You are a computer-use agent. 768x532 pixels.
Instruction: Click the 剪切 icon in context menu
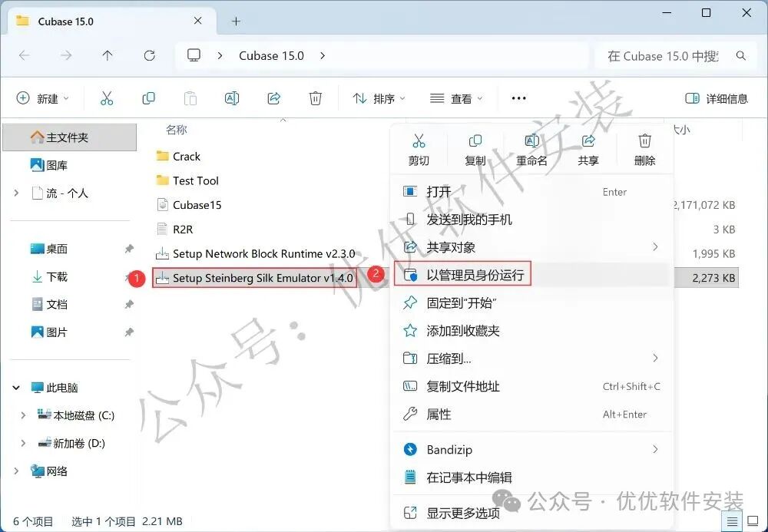[x=419, y=141]
